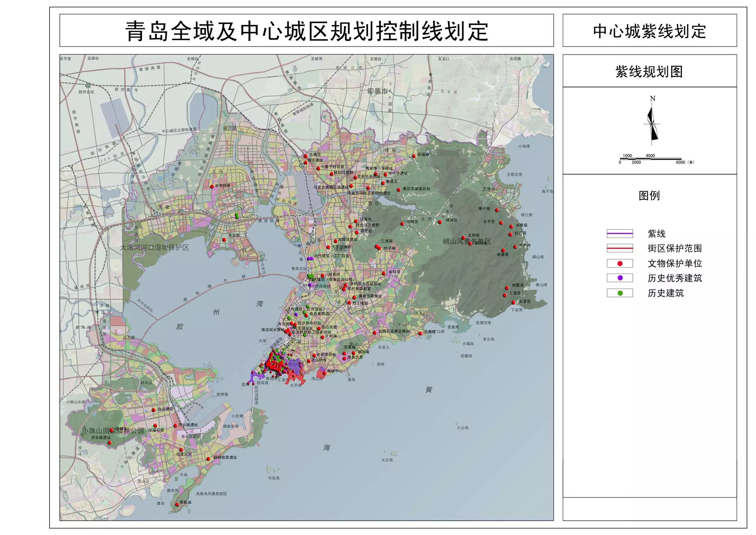Click the red marker beside 沧海观
Screen dimensions: 756x535
coord(421,333)
